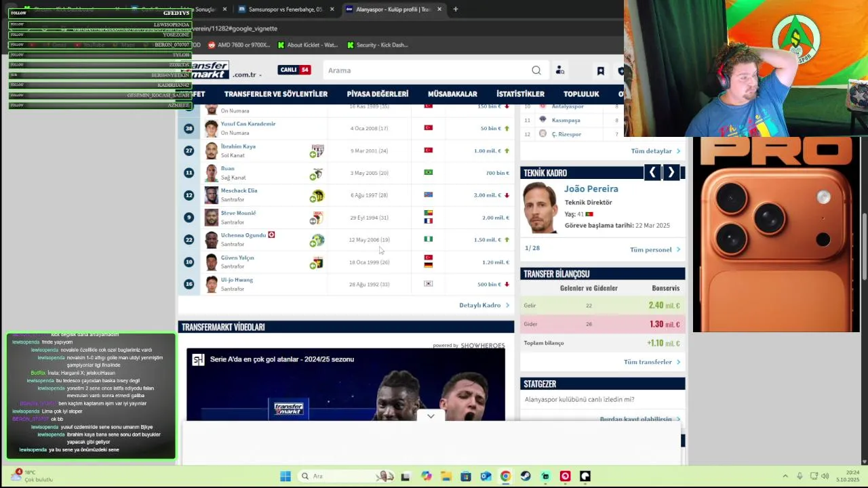Viewport: 868px width, 488px height.
Task: Click the search magnifier icon in Arama bar
Action: click(x=536, y=70)
